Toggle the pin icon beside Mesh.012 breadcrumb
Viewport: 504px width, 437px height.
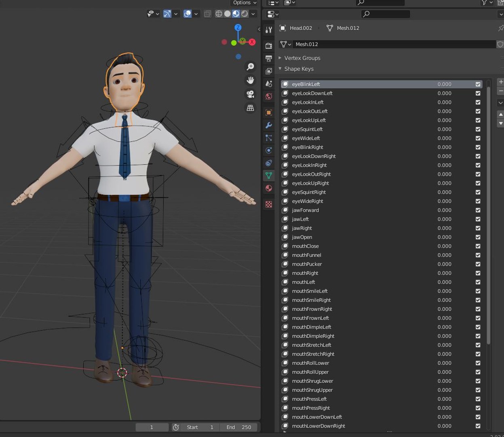click(501, 28)
